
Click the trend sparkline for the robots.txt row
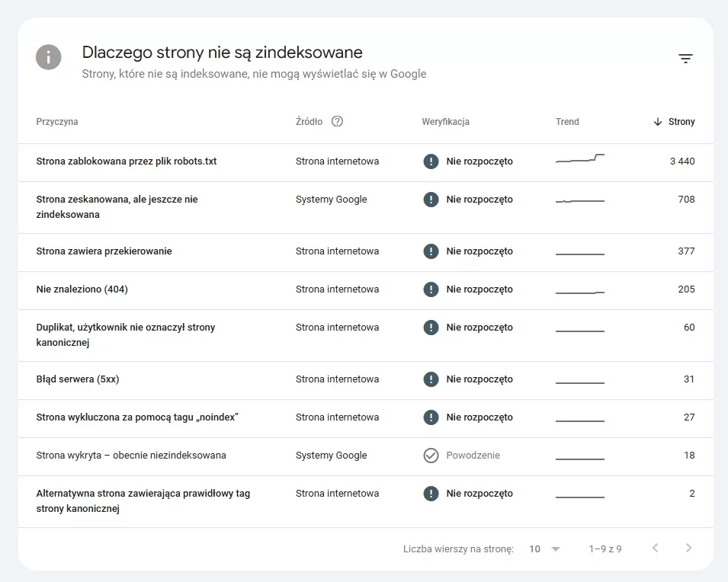pyautogui.click(x=580, y=158)
